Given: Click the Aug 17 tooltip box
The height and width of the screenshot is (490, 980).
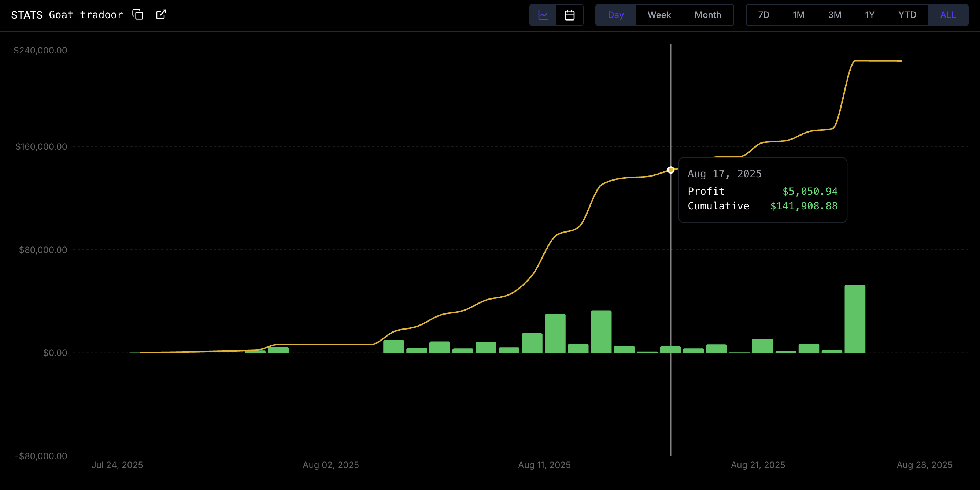Looking at the screenshot, I should click(762, 189).
